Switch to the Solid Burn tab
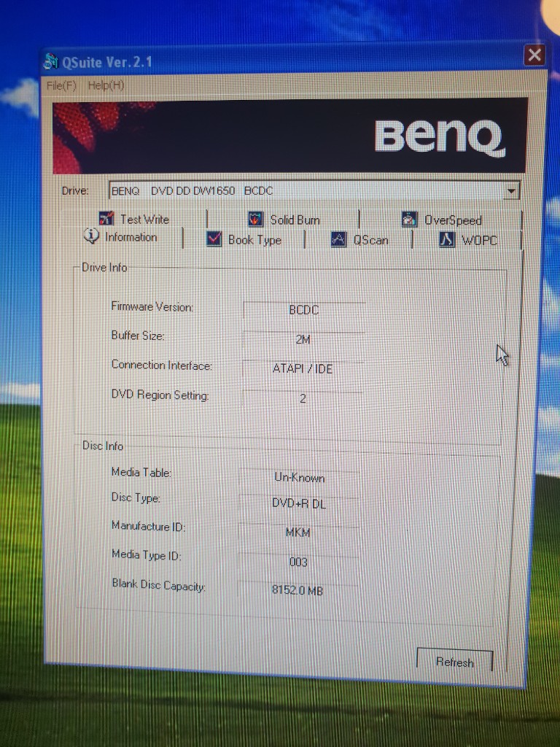 tap(284, 220)
